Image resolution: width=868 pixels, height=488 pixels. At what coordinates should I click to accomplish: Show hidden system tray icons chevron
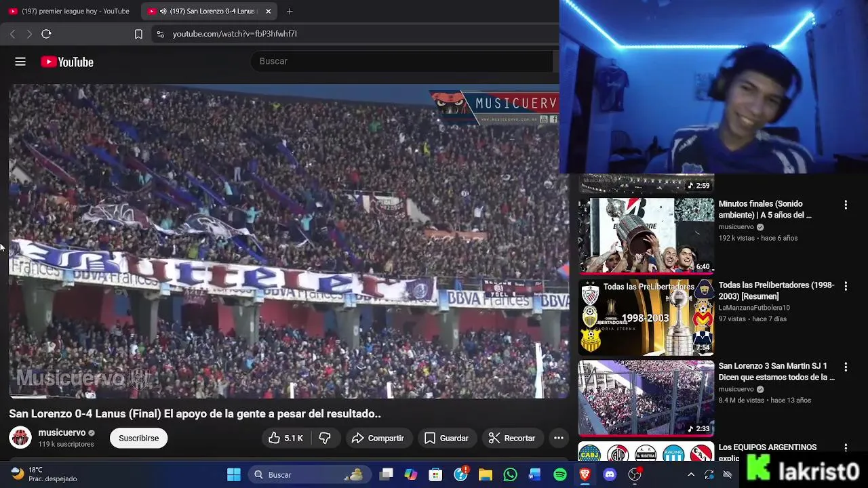691,474
